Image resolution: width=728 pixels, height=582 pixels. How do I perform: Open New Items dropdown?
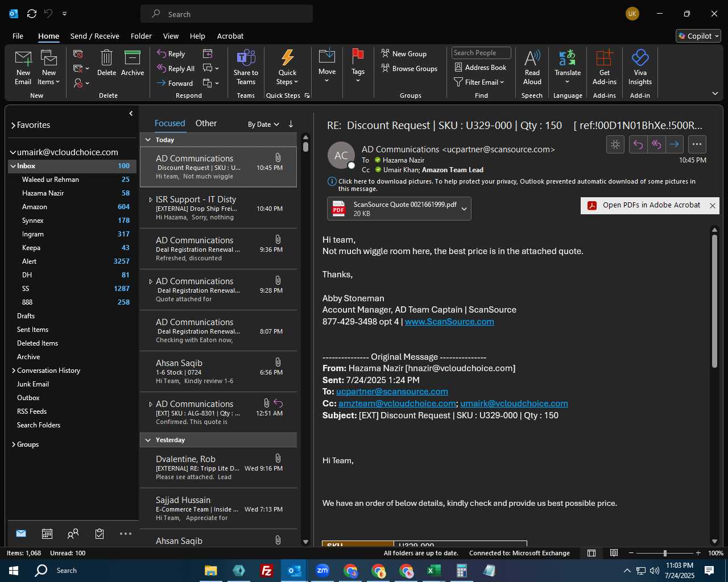[49, 68]
